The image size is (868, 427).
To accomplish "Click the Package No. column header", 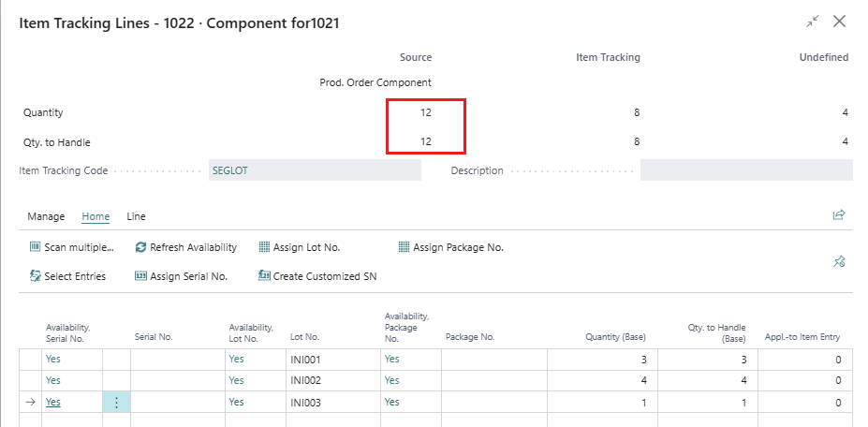I will click(470, 337).
